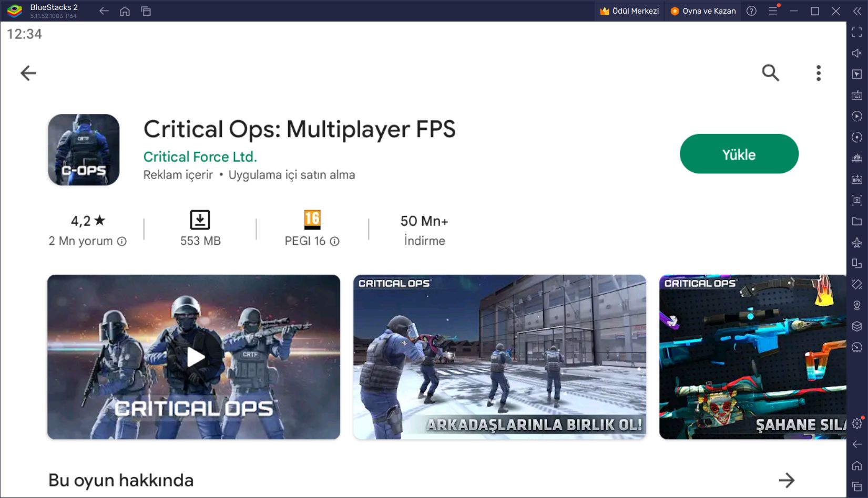
Task: Click the Critical Ops app icon
Action: click(84, 150)
